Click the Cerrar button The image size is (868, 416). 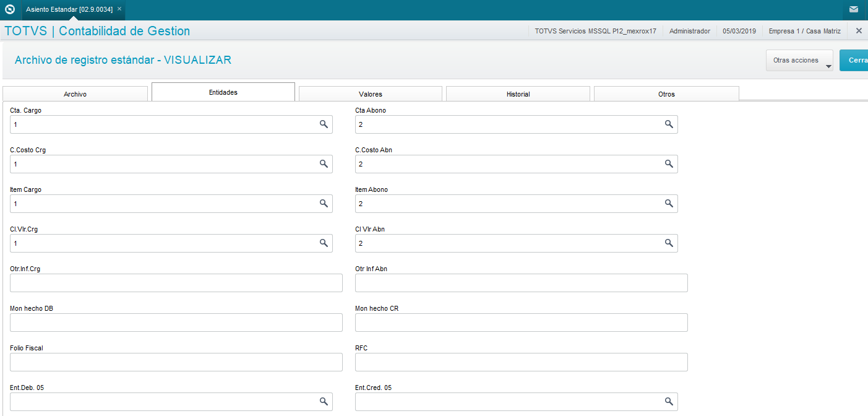pyautogui.click(x=854, y=61)
